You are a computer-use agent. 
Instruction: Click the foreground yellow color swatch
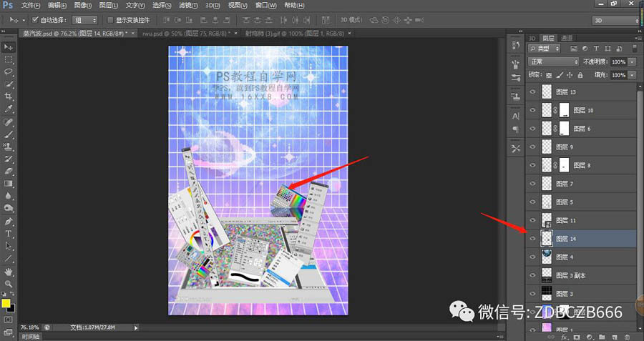click(6, 303)
